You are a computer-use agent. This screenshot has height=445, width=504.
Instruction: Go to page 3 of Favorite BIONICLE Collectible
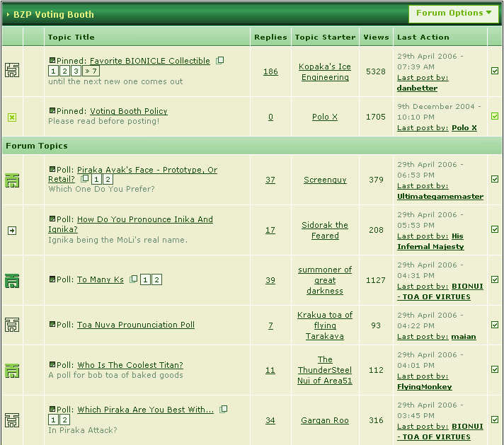pos(76,71)
